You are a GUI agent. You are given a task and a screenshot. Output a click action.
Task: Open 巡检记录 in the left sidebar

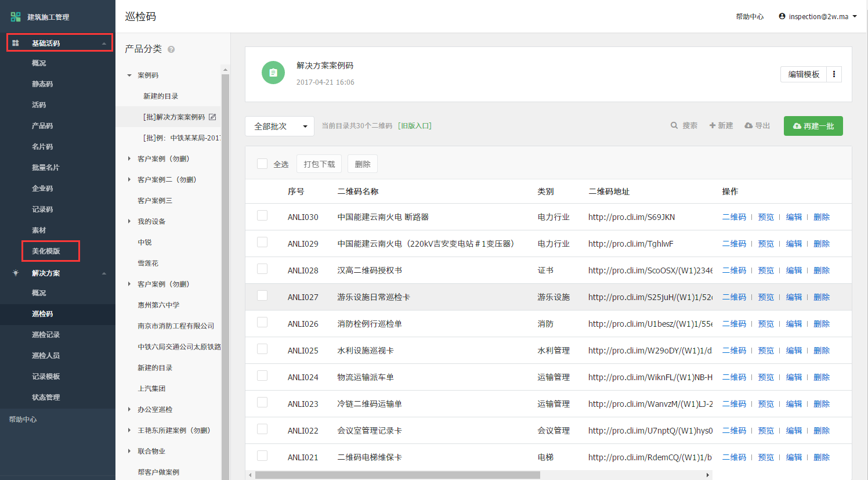46,335
